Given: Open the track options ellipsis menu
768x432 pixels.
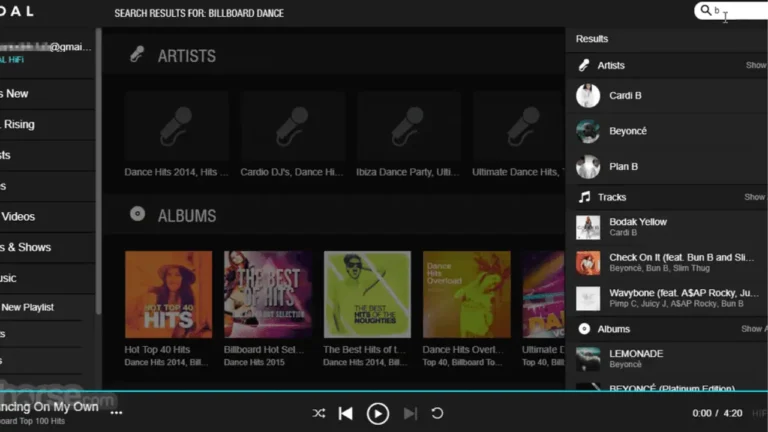Looking at the screenshot, I should [117, 413].
